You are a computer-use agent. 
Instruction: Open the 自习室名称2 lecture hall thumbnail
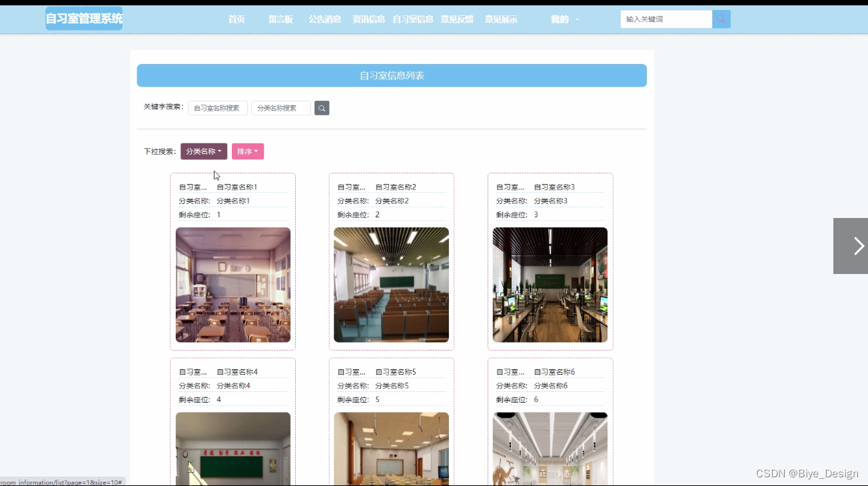(x=392, y=285)
